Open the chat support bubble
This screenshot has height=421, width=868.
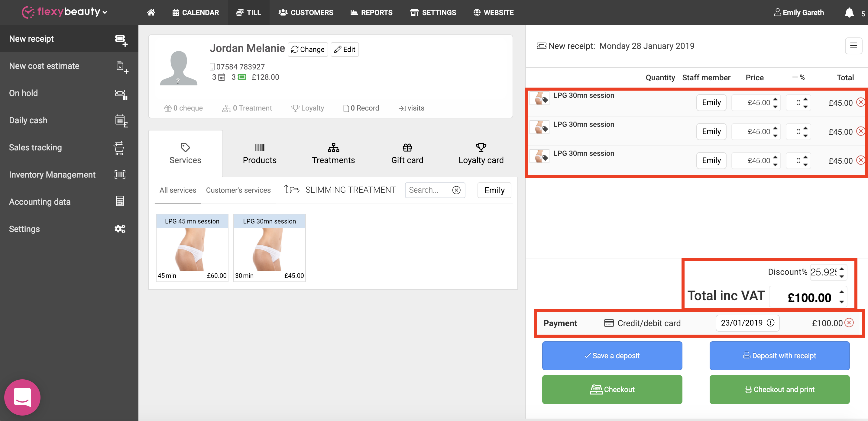pyautogui.click(x=22, y=397)
